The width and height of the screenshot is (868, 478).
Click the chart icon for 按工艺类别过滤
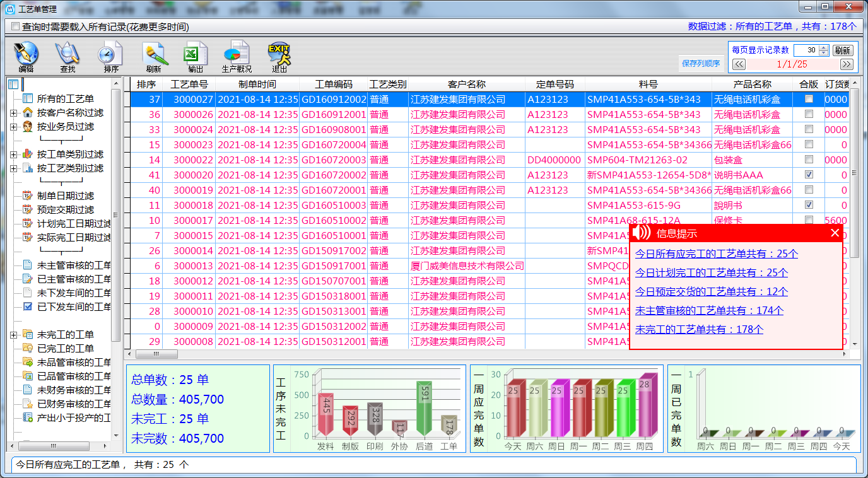pyautogui.click(x=27, y=168)
